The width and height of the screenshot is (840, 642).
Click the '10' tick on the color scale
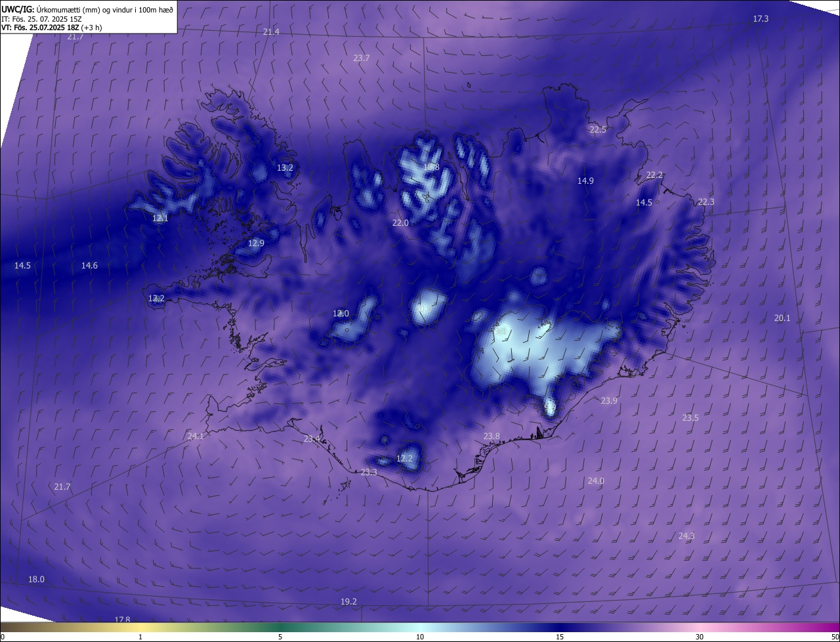[420, 637]
